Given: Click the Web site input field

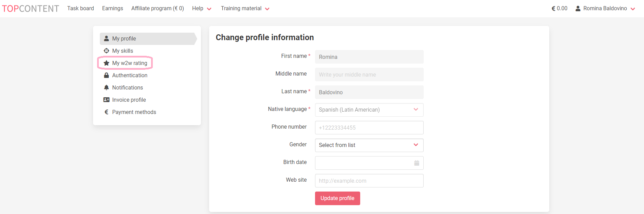Looking at the screenshot, I should pyautogui.click(x=369, y=181).
